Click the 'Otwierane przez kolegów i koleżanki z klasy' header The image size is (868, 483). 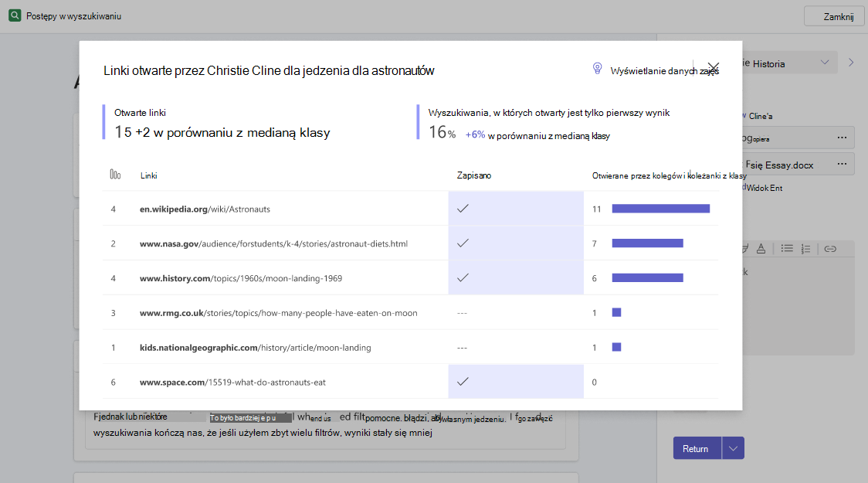pos(670,175)
